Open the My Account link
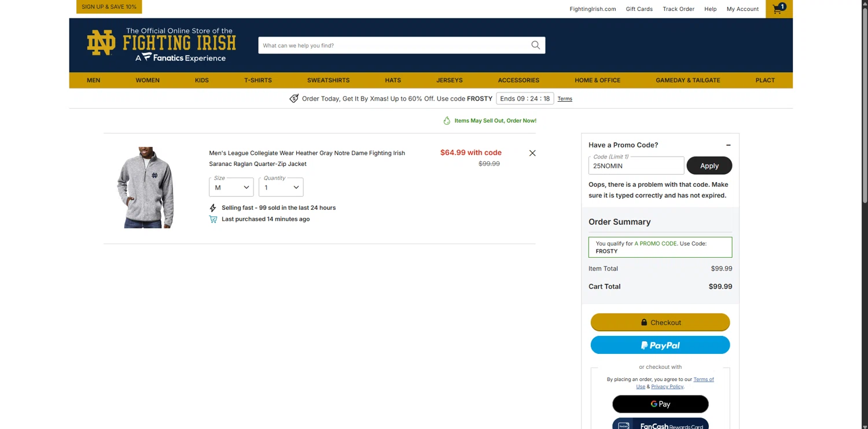 tap(742, 9)
